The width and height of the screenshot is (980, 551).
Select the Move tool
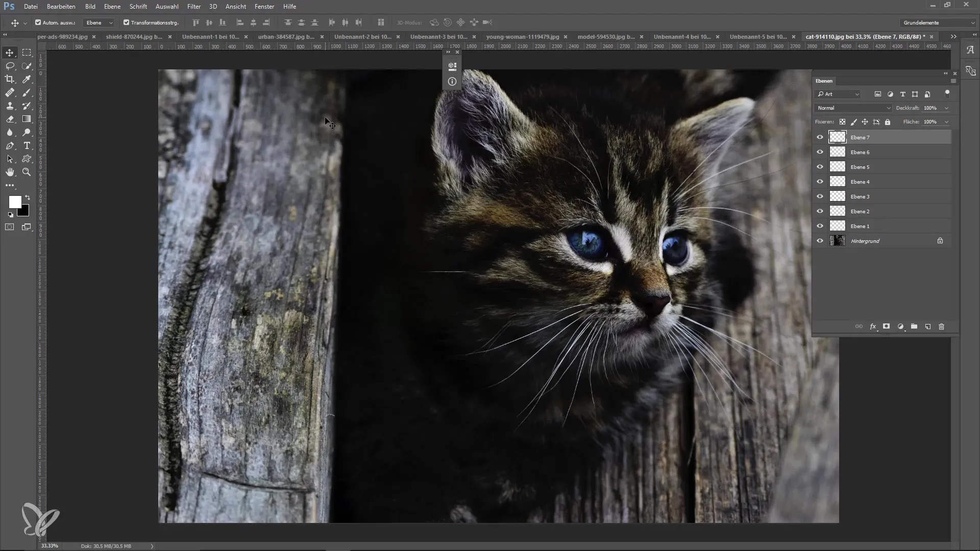[x=10, y=53]
